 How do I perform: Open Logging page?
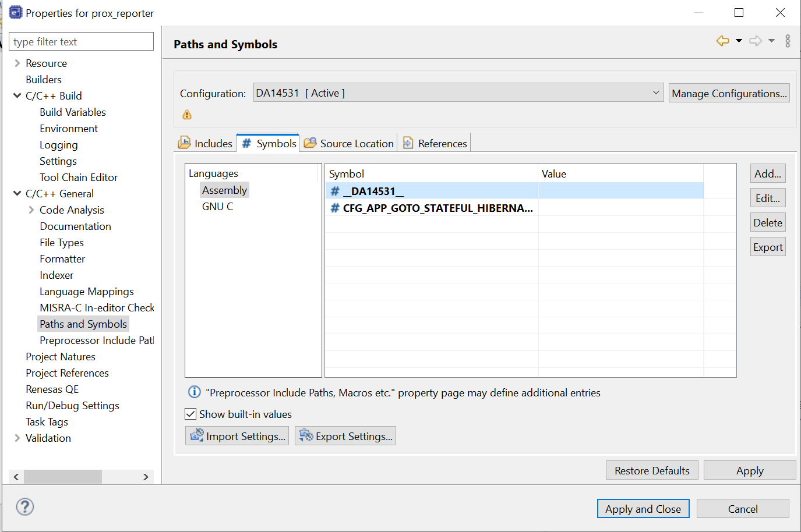tap(58, 144)
